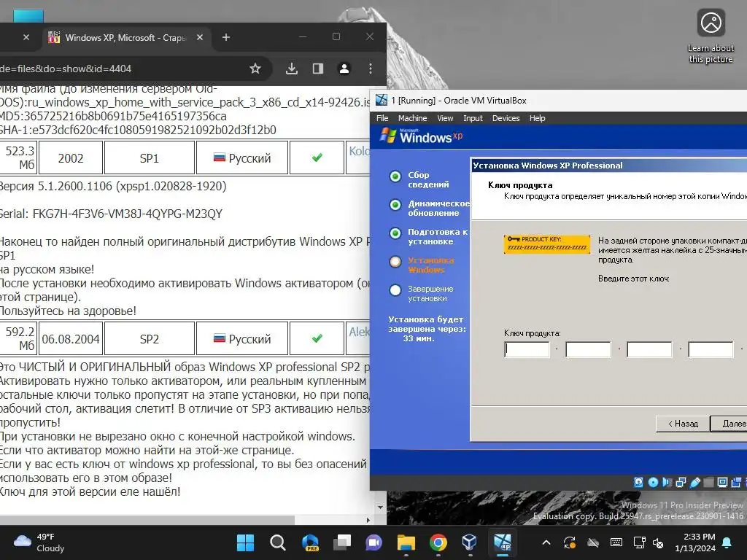Click Learn about this picture desktop icon
747x560 pixels.
[x=711, y=36]
